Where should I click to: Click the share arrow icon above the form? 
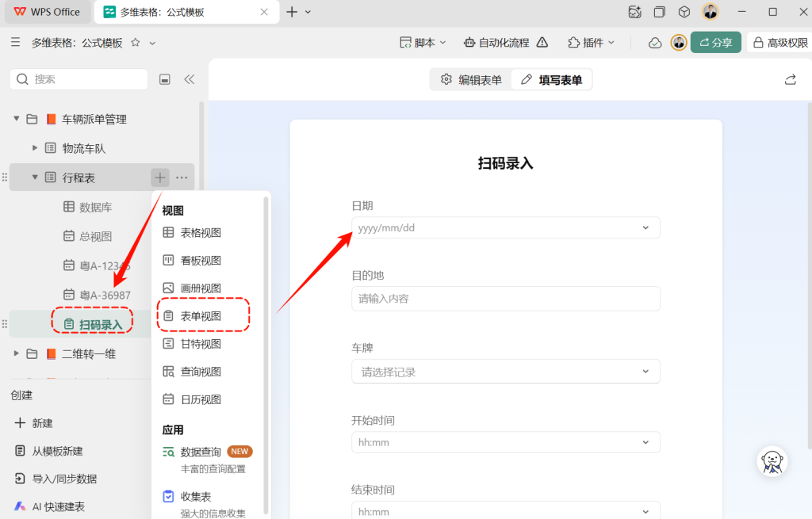pyautogui.click(x=791, y=80)
